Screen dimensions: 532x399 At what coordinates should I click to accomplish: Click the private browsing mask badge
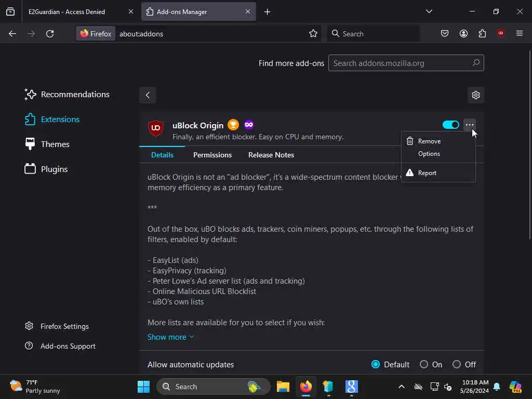coord(249,125)
